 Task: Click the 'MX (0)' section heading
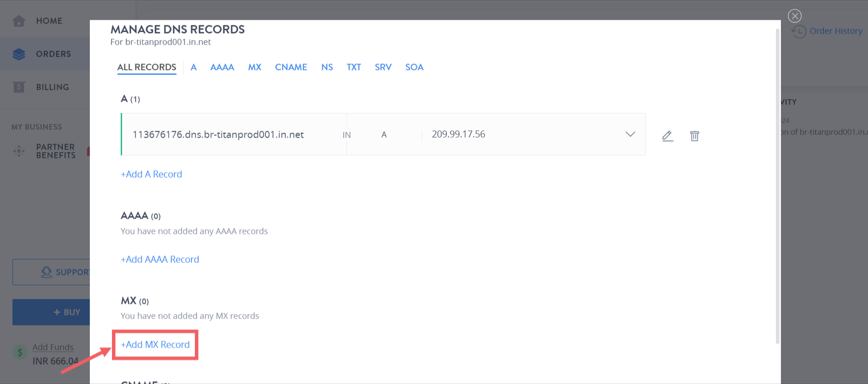(135, 301)
